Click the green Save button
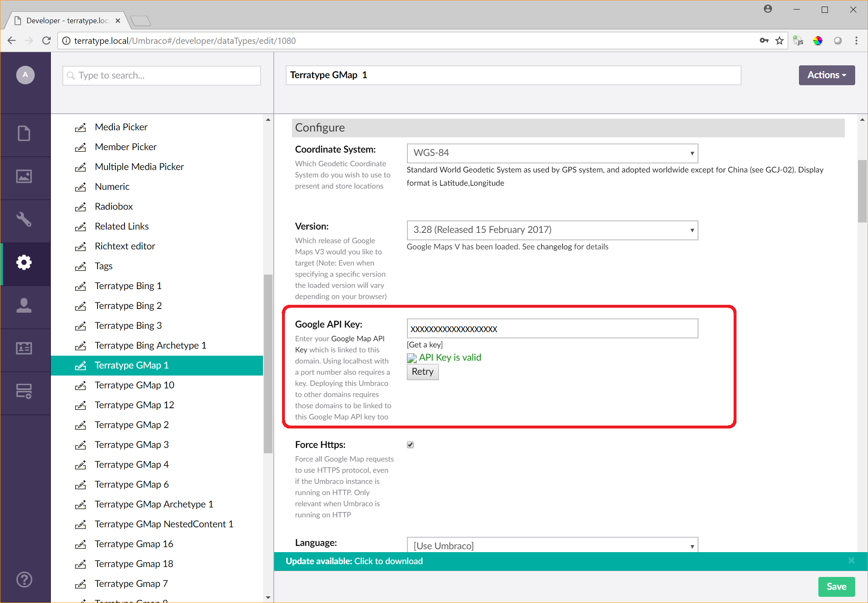Image resolution: width=868 pixels, height=603 pixels. 836,586
